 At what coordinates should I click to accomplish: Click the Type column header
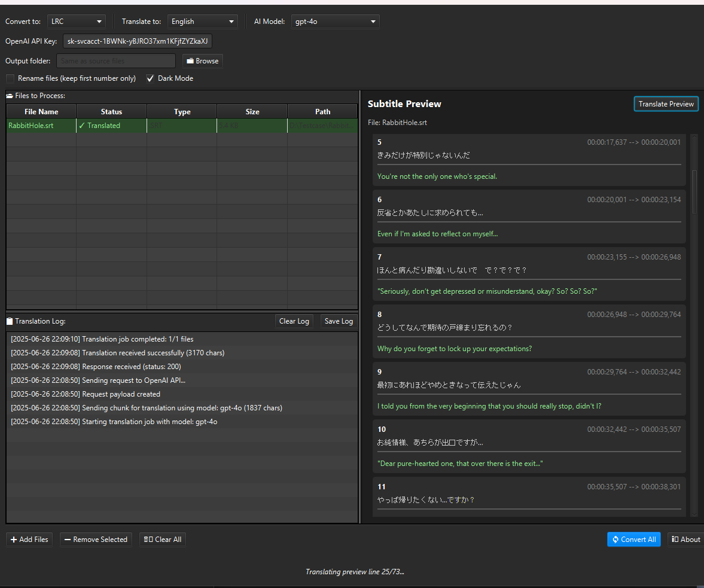coord(182,111)
